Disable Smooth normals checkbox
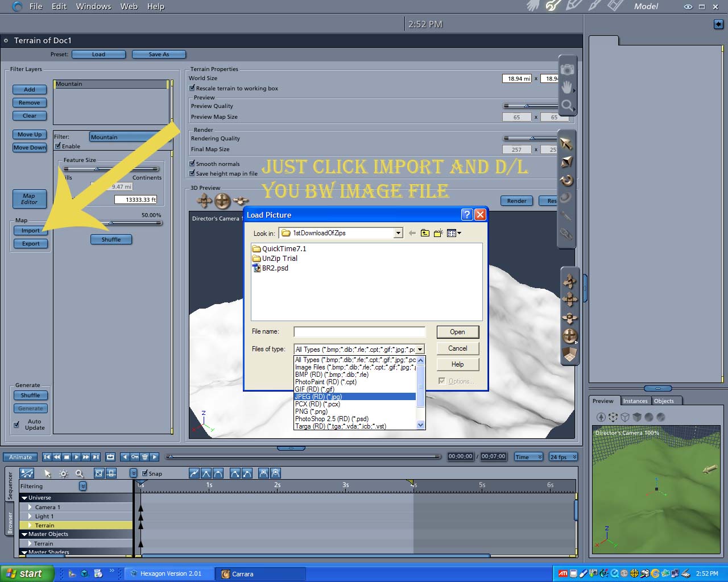 point(192,164)
